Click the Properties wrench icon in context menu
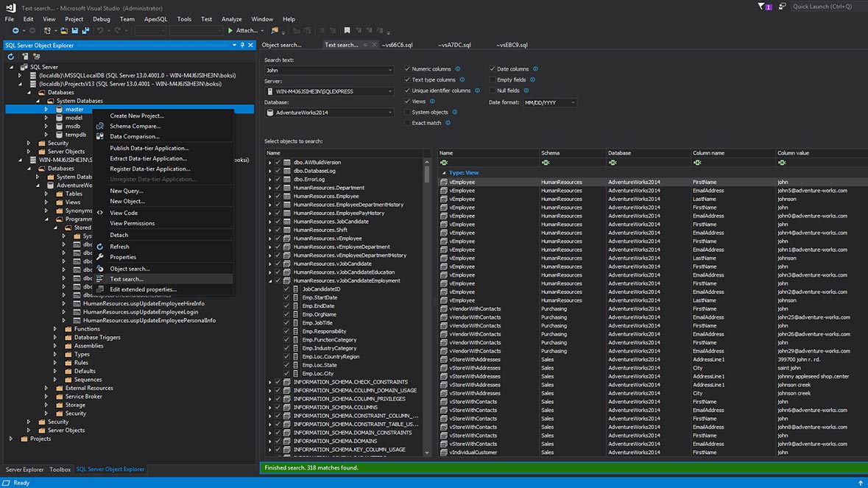Image resolution: width=868 pixels, height=488 pixels. pos(100,258)
